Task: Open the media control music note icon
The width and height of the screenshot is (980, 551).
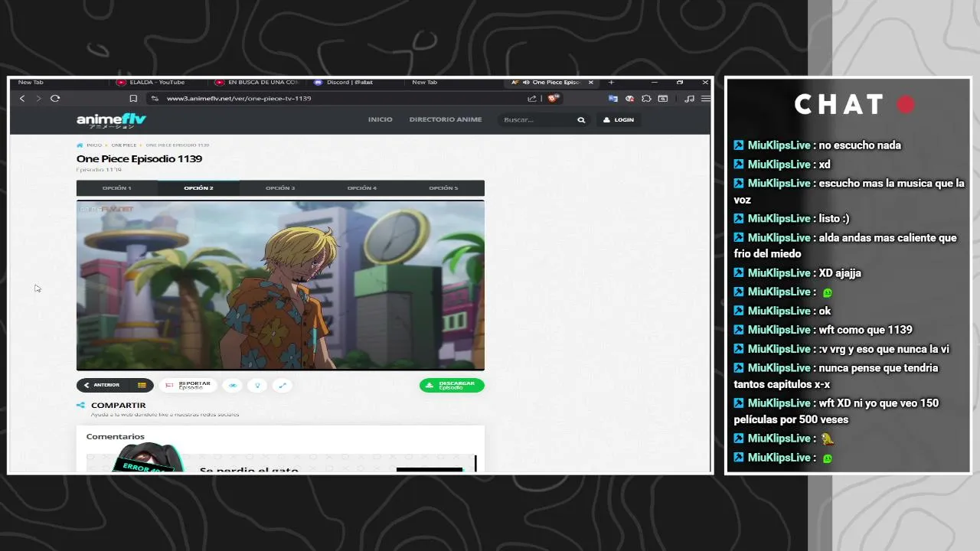Action: point(689,99)
